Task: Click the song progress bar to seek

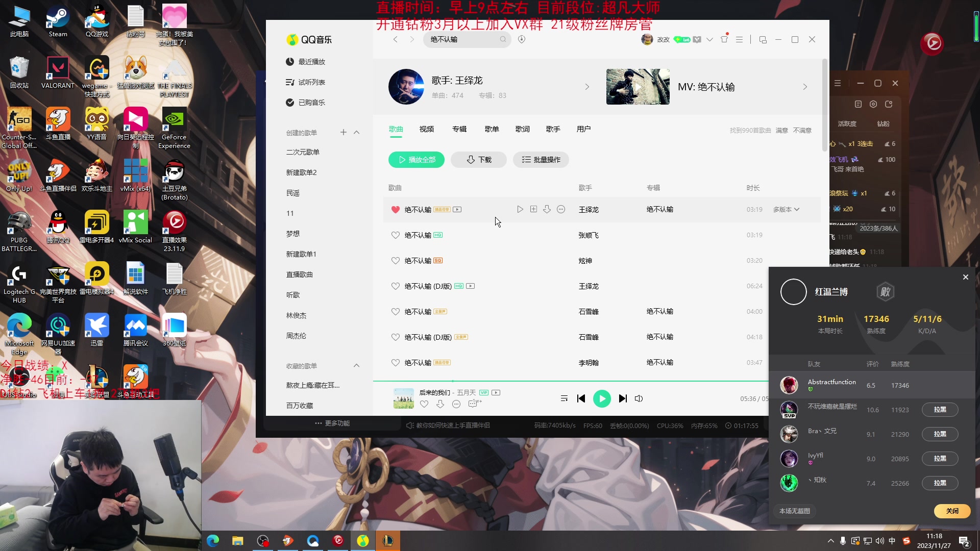Action: click(561, 382)
